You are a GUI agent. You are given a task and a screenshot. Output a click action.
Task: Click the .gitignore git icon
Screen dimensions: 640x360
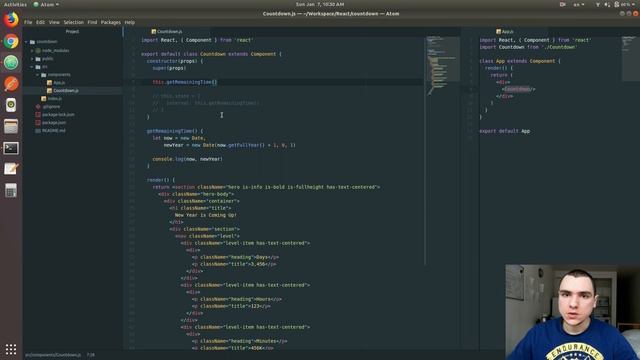(x=38, y=107)
